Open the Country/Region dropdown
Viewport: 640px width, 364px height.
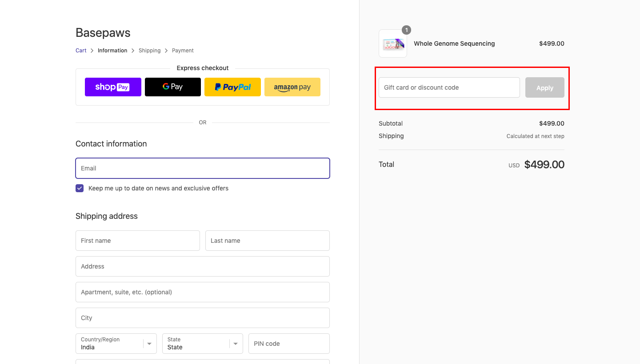coord(116,344)
